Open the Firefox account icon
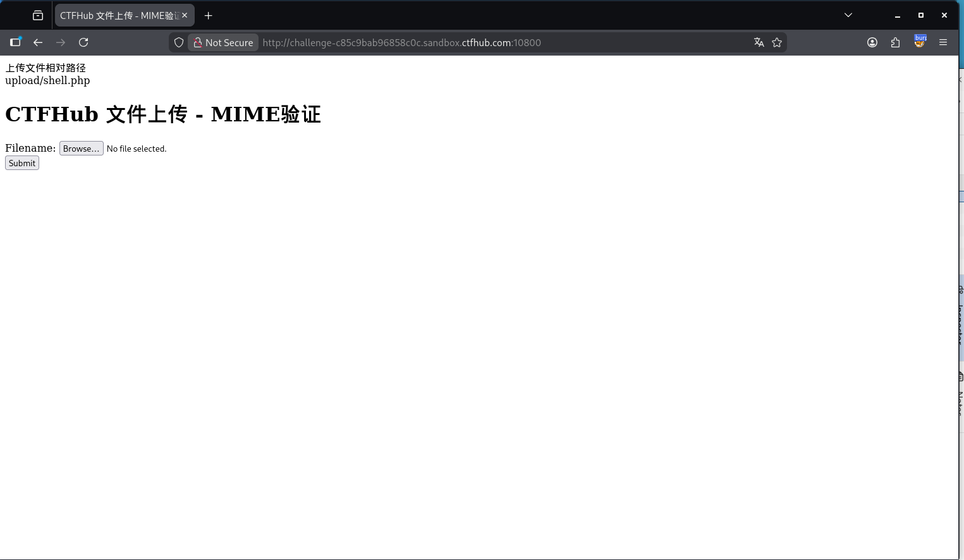Screen dimensions: 964x560 (x=872, y=42)
